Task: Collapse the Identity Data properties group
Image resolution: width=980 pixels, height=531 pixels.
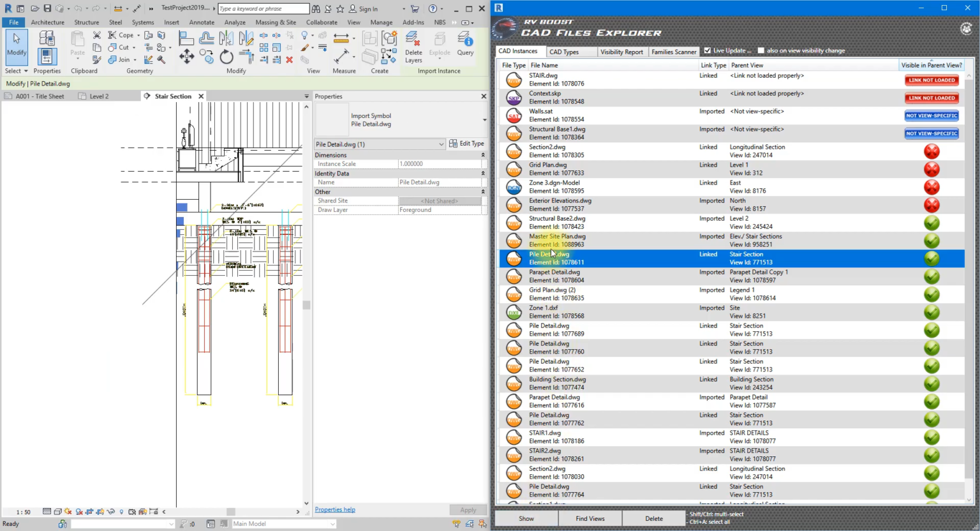Action: 483,174
